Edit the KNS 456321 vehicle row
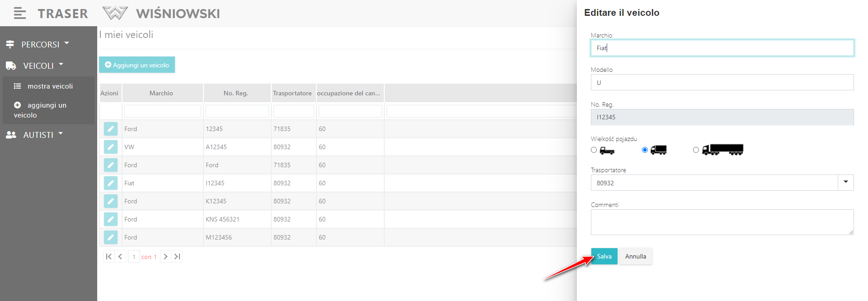Image resolution: width=868 pixels, height=301 pixels. [x=111, y=219]
